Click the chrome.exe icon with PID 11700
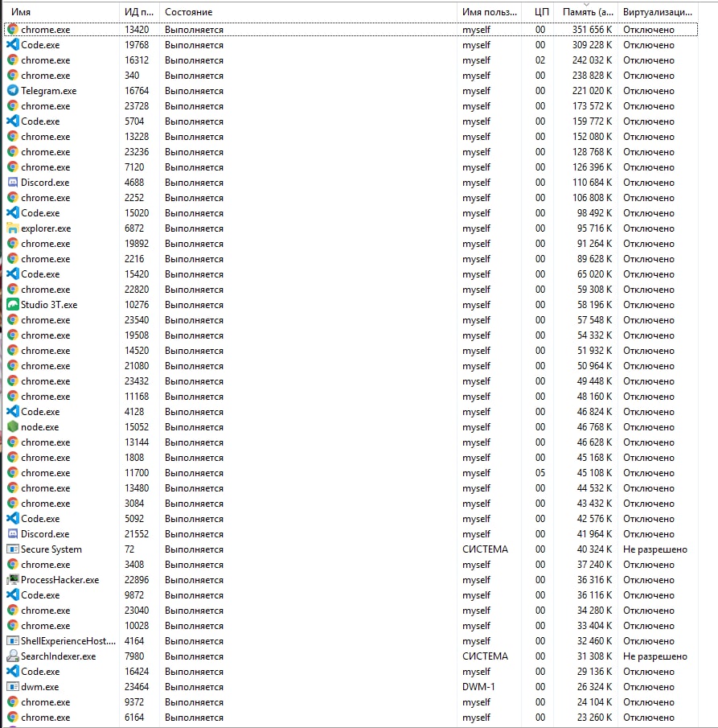Screen dimensions: 718x728 click(x=13, y=473)
